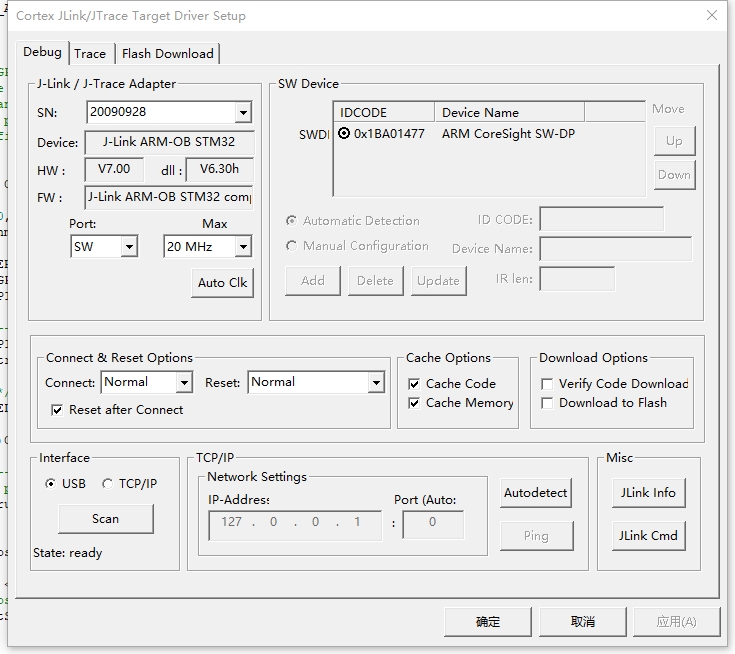This screenshot has height=654, width=735.
Task: Open JLink Info
Action: pos(648,493)
